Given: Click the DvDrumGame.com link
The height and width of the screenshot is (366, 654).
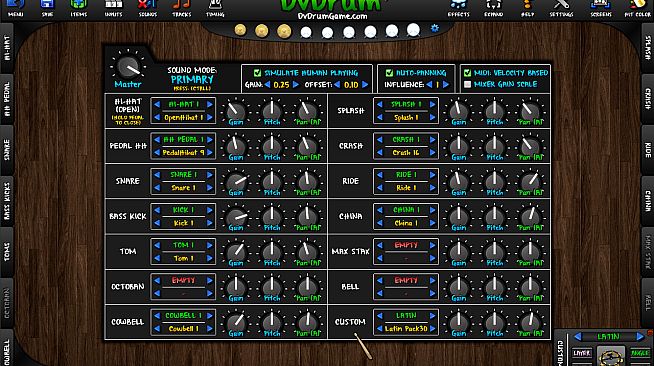Looking at the screenshot, I should (332, 16).
